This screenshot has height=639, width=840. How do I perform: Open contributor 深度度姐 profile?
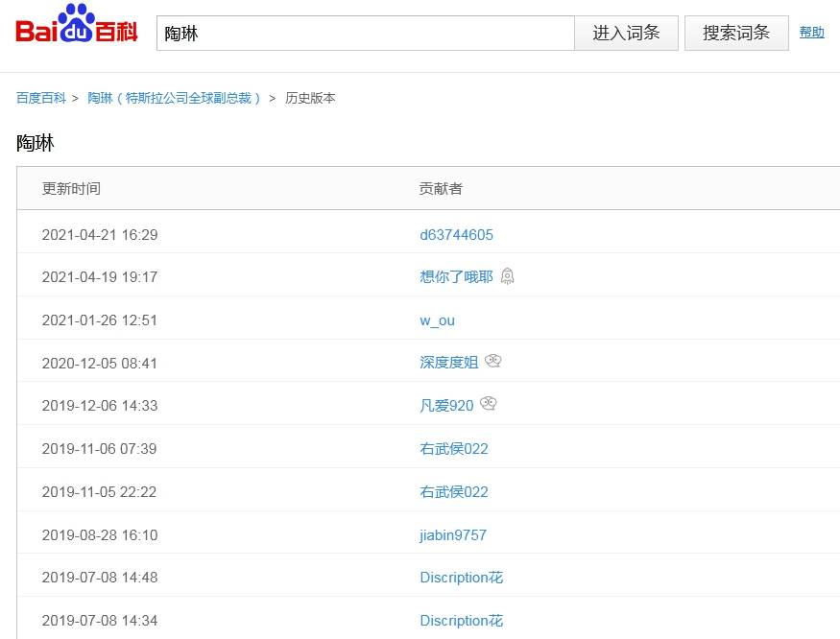pos(448,363)
